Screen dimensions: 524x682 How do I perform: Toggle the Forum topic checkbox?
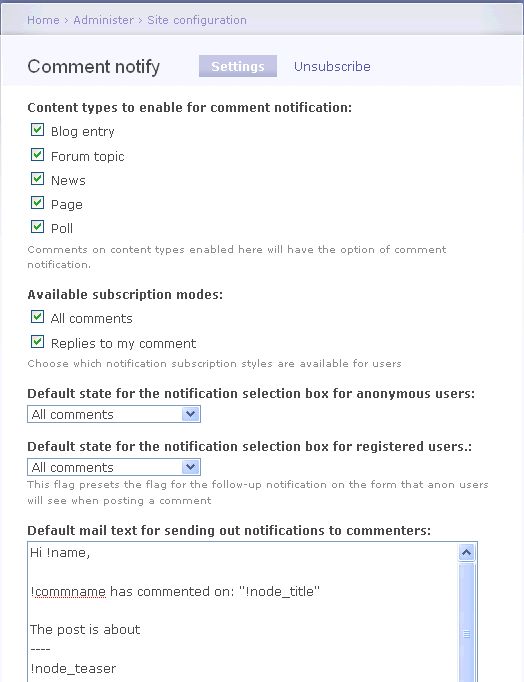(37, 155)
